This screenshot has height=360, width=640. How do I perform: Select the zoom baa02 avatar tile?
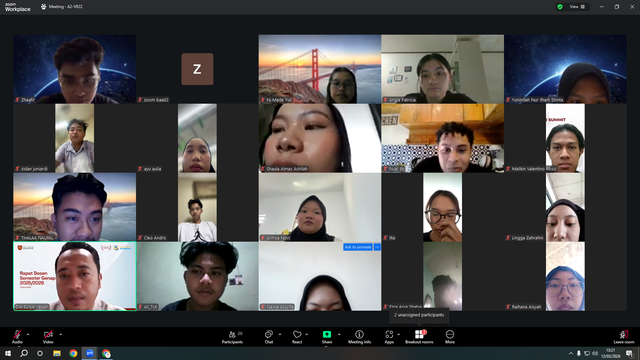[x=197, y=69]
